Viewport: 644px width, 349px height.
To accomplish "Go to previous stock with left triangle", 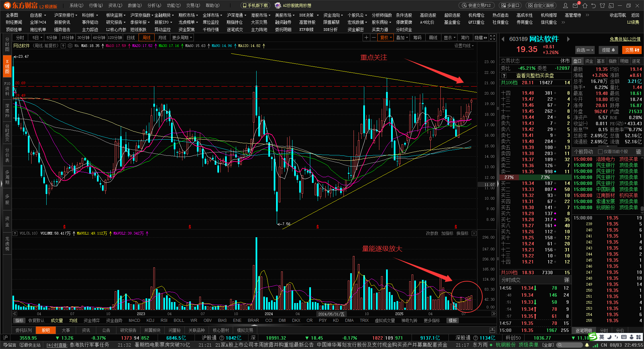I will [503, 39].
